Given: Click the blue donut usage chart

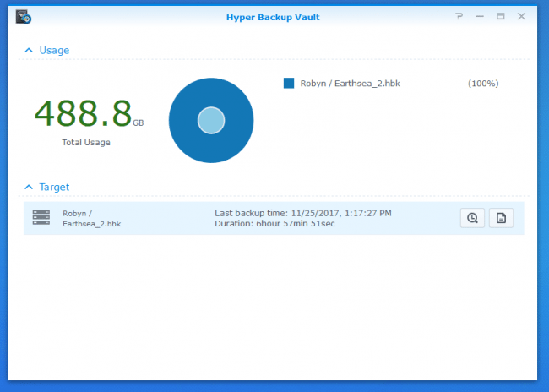Looking at the screenshot, I should [211, 95].
